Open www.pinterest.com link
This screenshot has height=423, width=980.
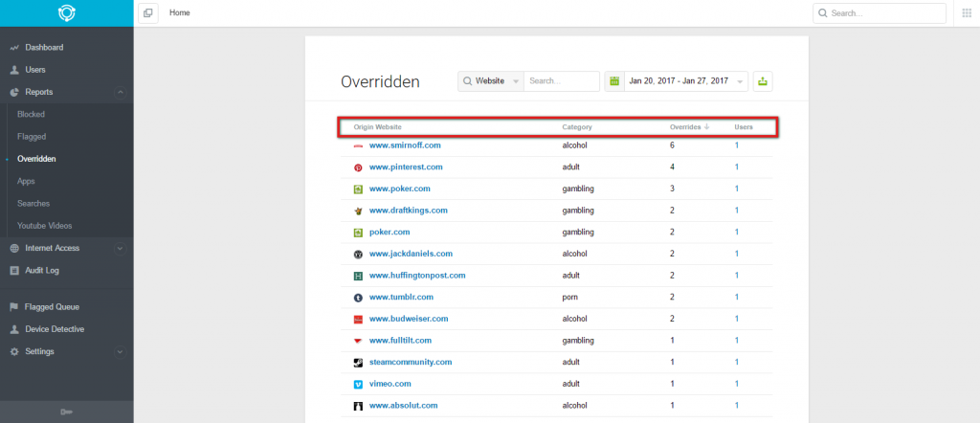(406, 167)
